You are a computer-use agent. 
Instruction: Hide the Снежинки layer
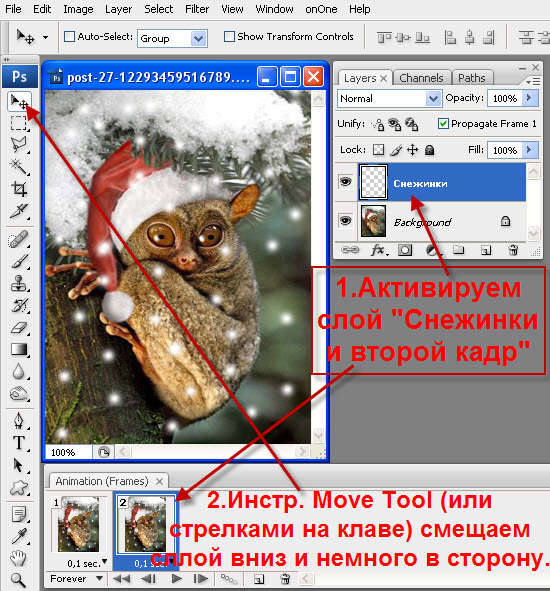click(x=345, y=182)
